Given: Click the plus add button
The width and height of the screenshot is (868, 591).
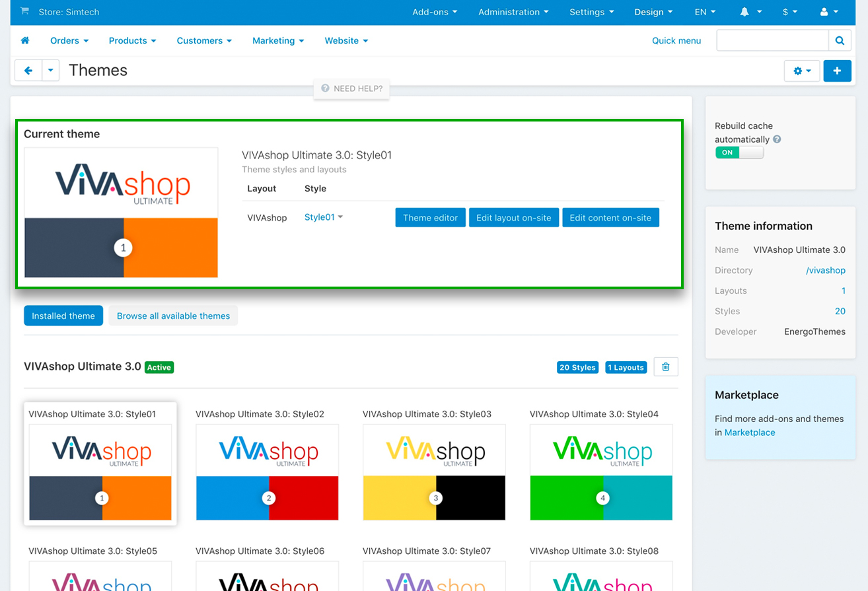Looking at the screenshot, I should [x=837, y=71].
